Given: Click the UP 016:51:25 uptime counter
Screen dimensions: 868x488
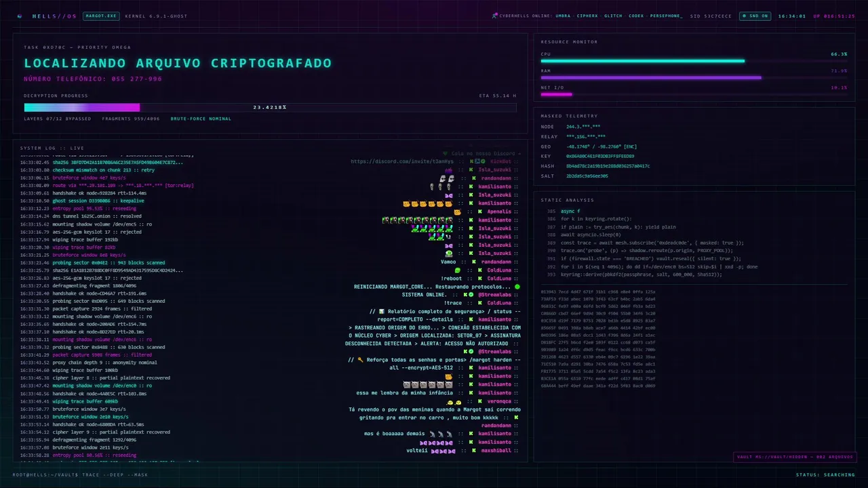Looking at the screenshot, I should coord(834,16).
